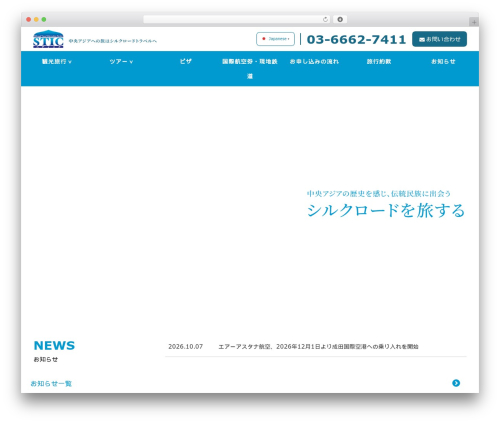This screenshot has height=423, width=500.
Task: Open the エアーアスタナ航空 news article
Action: click(318, 347)
